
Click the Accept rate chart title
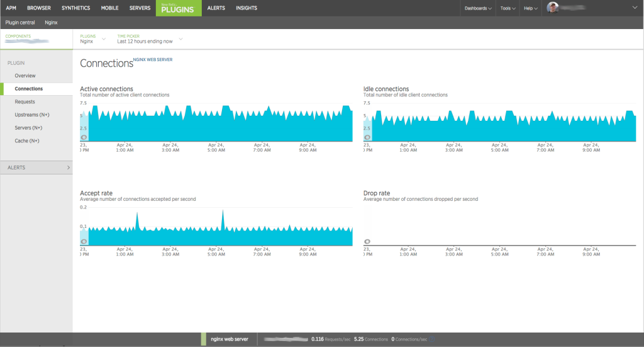[x=96, y=193]
